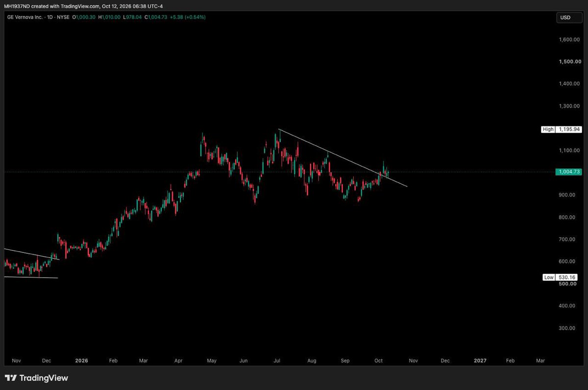
Task: Click the High tag on the price axis
Action: pyautogui.click(x=548, y=129)
